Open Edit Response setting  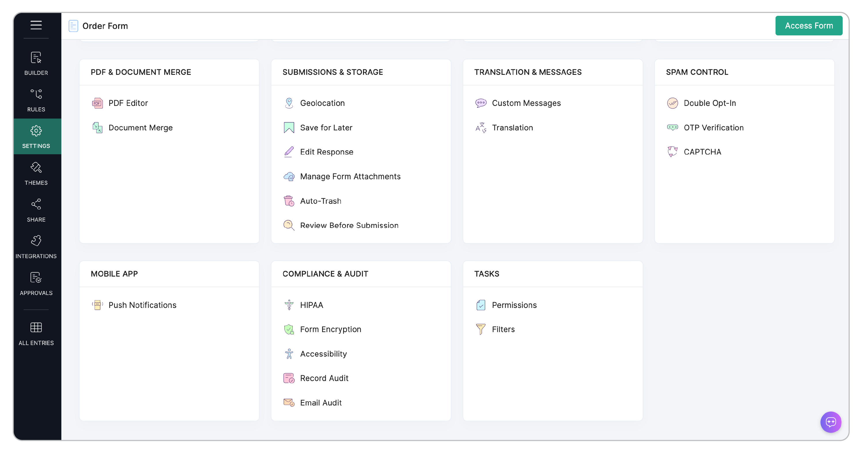(326, 152)
